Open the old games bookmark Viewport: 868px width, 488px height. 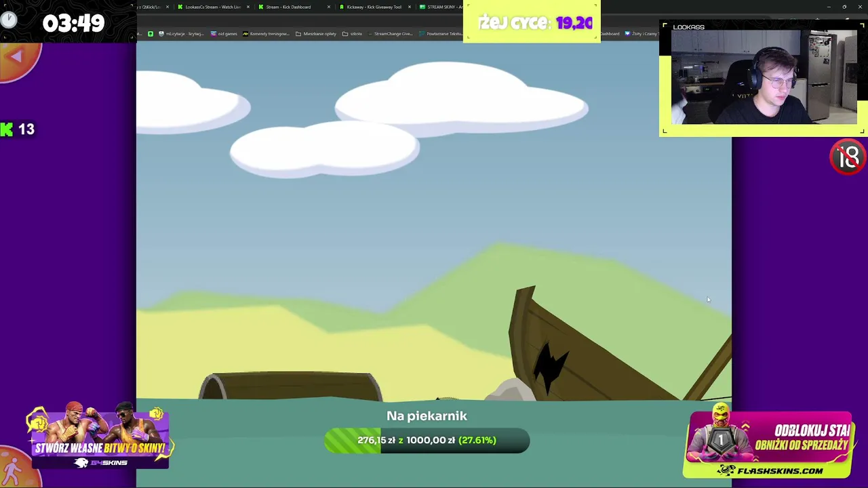(224, 34)
